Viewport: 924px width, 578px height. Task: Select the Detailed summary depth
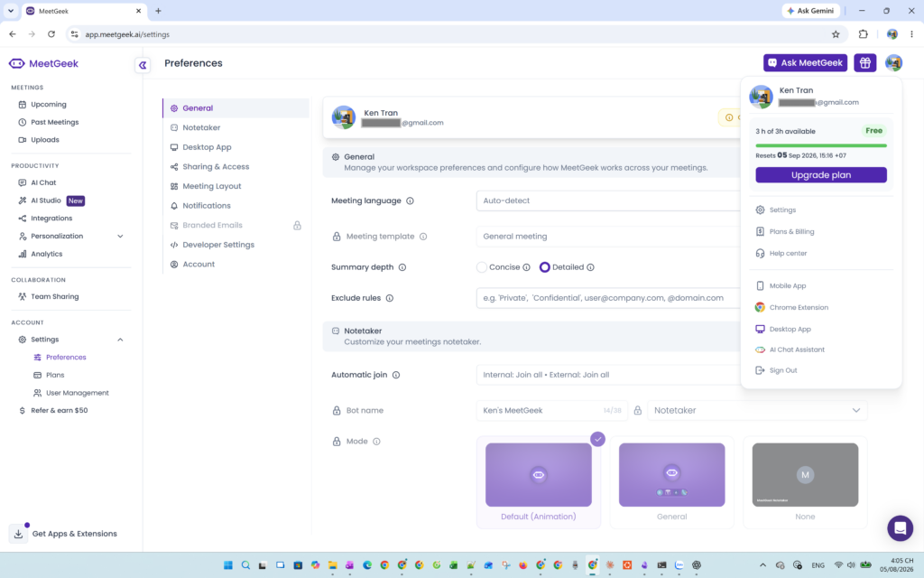[x=544, y=267]
